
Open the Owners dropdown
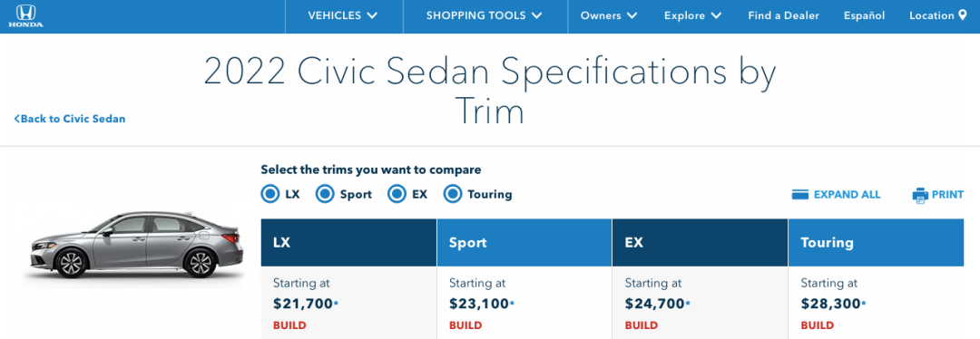point(609,16)
